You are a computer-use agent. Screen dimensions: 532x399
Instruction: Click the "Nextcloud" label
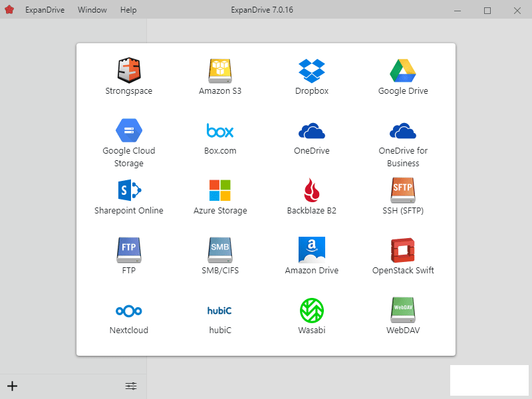coord(129,330)
